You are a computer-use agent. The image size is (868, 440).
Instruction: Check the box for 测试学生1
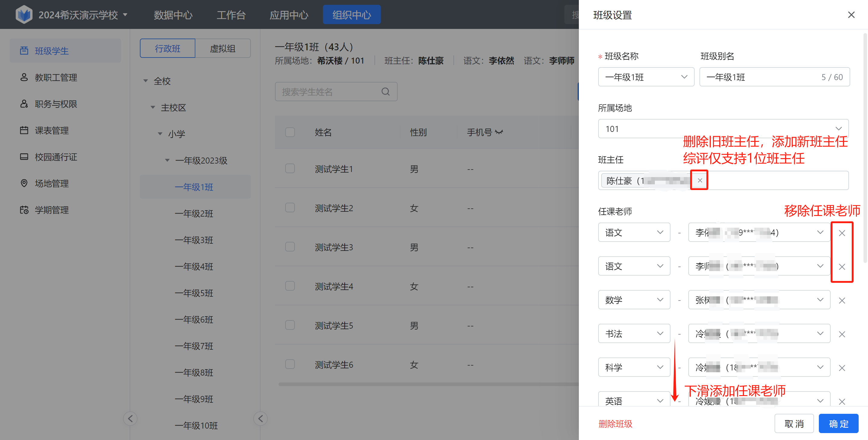point(290,168)
